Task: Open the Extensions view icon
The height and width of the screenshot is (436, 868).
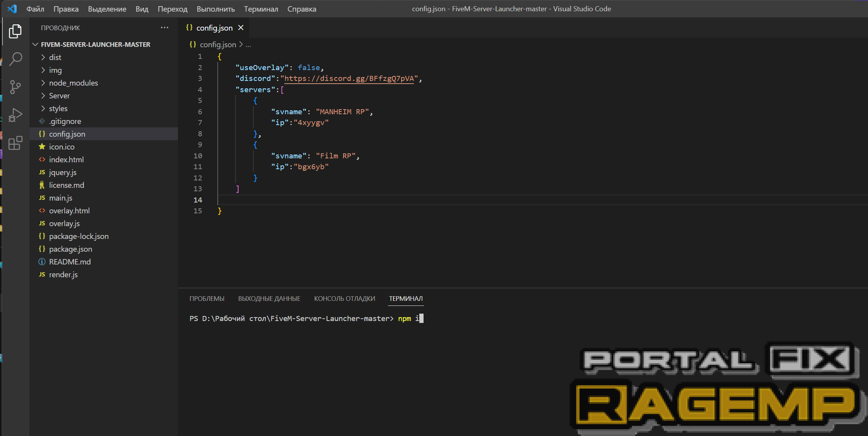Action: (15, 143)
